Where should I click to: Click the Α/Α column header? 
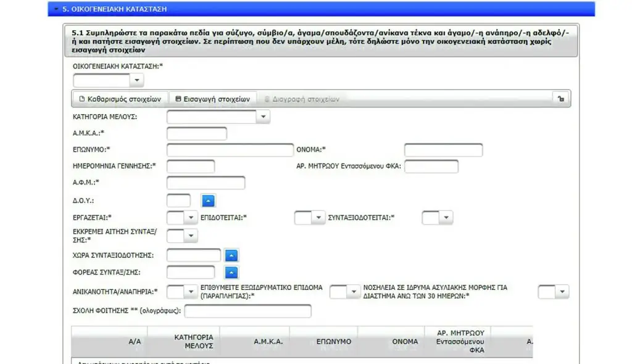click(x=109, y=341)
